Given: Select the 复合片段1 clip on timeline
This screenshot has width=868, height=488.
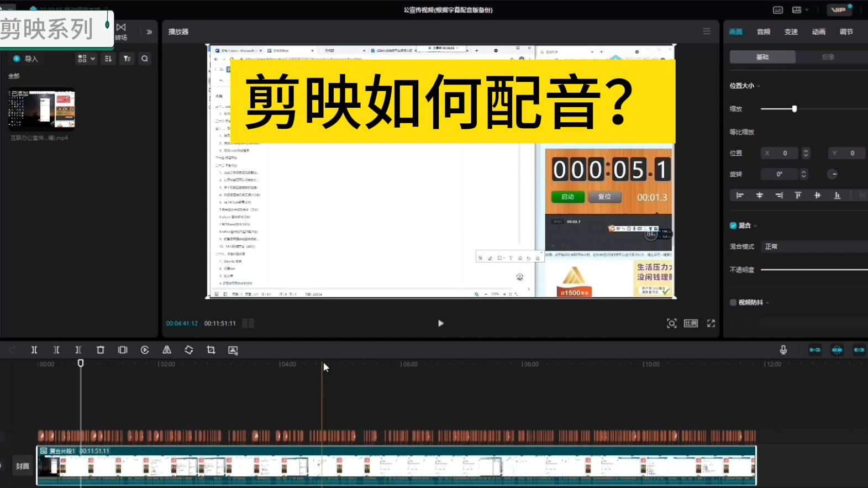Looking at the screenshot, I should click(x=396, y=466).
